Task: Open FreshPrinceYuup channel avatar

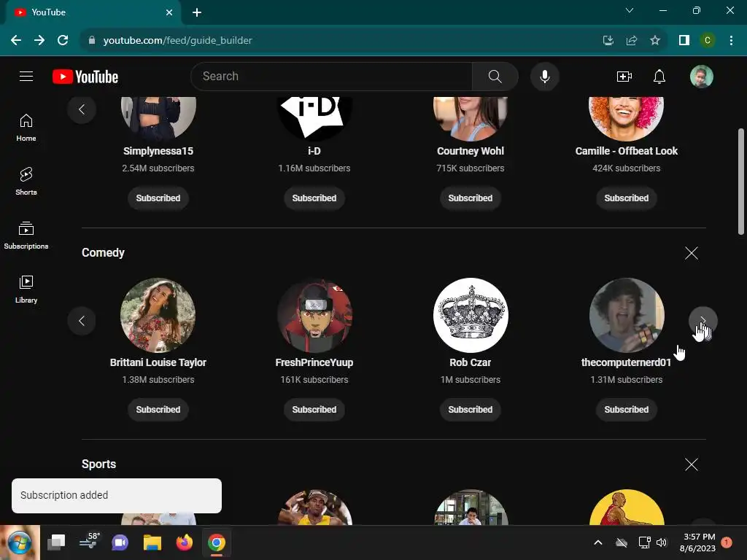Action: (314, 315)
